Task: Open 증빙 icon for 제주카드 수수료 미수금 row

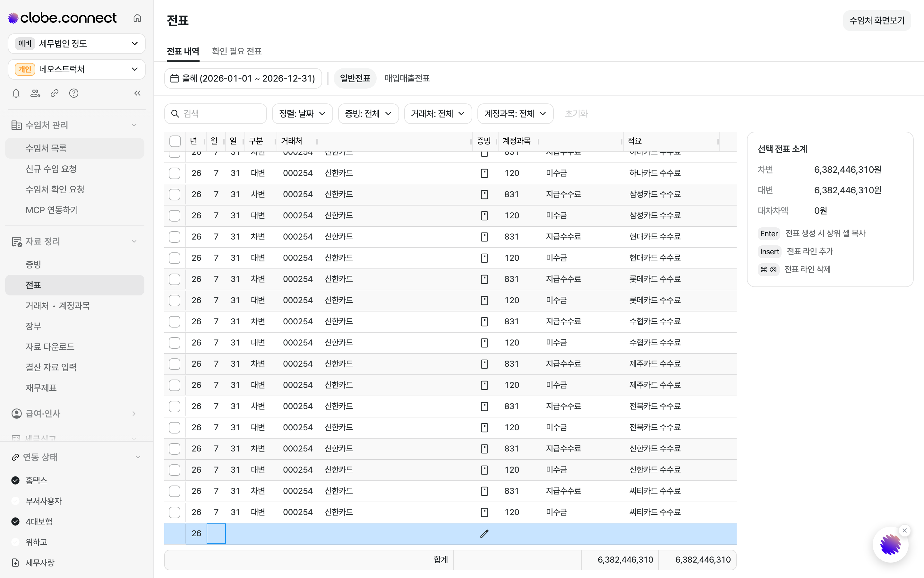Action: 484,385
